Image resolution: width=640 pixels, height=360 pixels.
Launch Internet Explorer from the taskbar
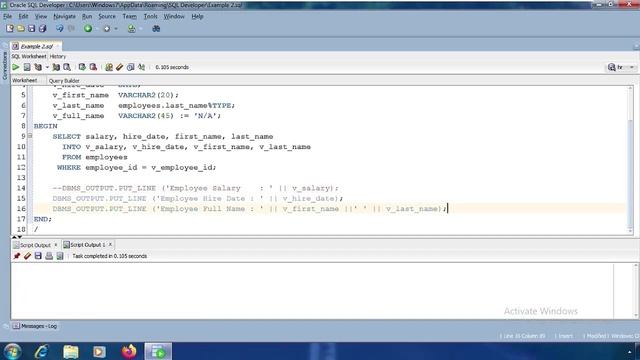[x=42, y=351]
